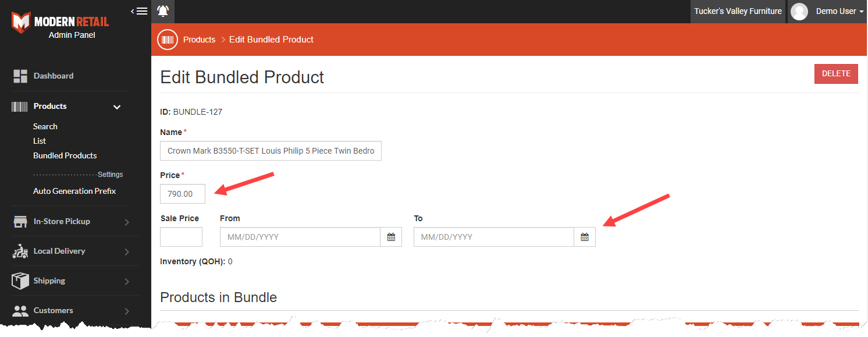Open the Demo User dropdown menu
The width and height of the screenshot is (868, 337).
pos(839,11)
